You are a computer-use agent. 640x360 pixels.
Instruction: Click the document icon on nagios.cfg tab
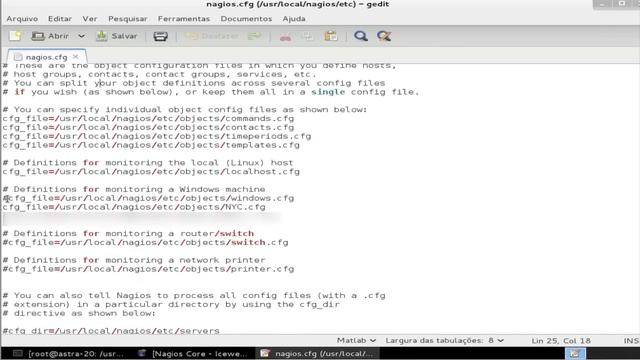[18, 57]
